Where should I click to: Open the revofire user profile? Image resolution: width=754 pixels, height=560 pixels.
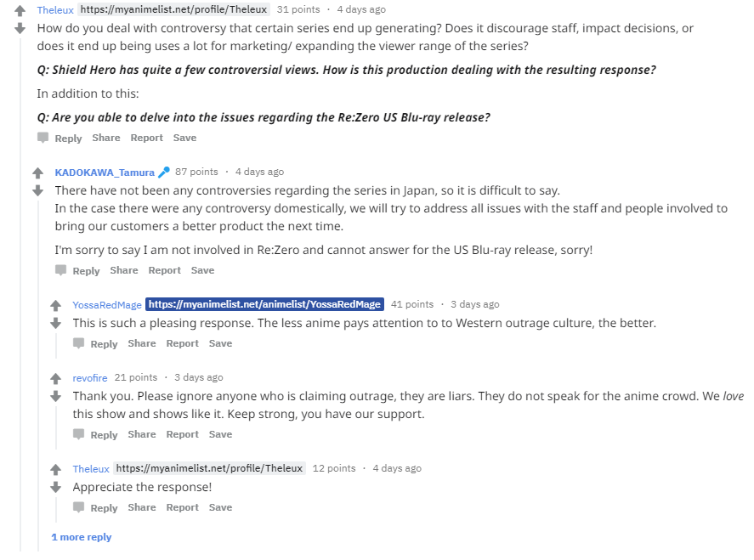90,378
